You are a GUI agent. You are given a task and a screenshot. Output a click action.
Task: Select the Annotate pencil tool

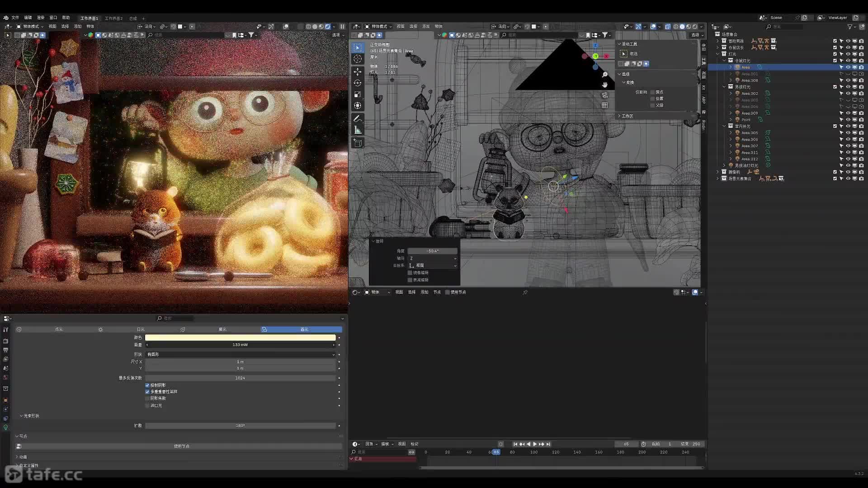[x=358, y=119]
